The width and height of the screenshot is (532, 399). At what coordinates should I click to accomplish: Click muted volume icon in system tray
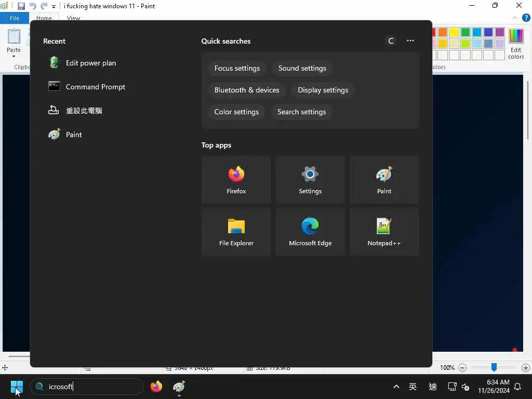point(465,387)
